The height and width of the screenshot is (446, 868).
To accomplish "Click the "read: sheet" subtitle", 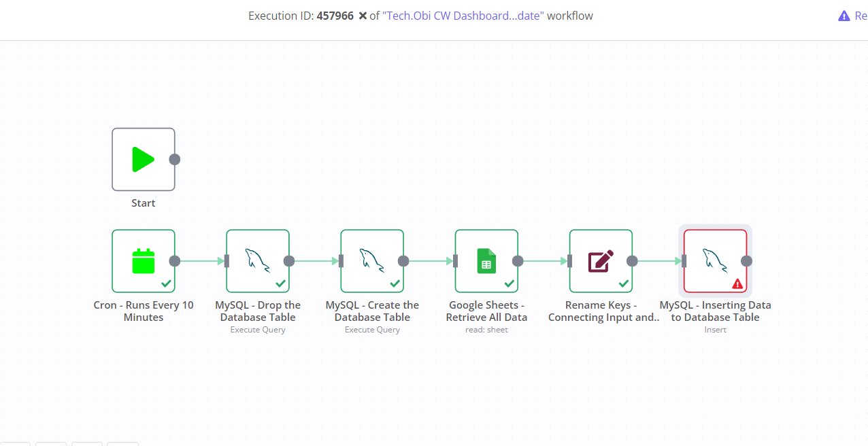I will point(486,330).
